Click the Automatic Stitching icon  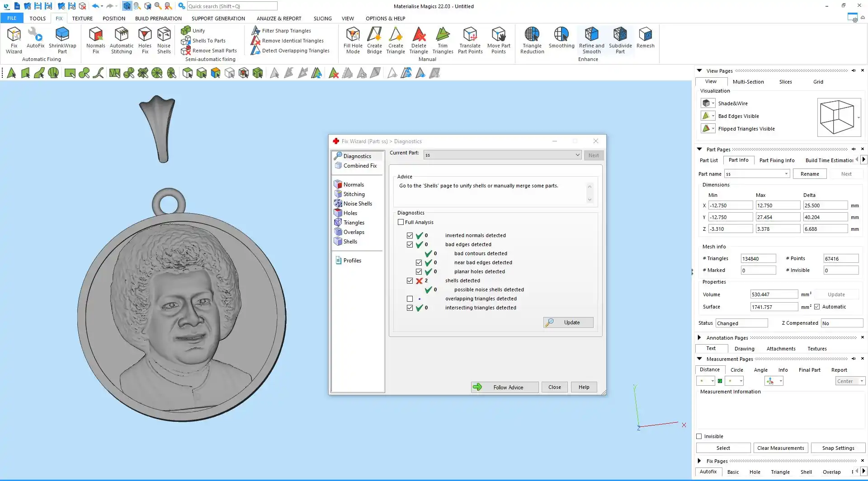click(x=122, y=40)
